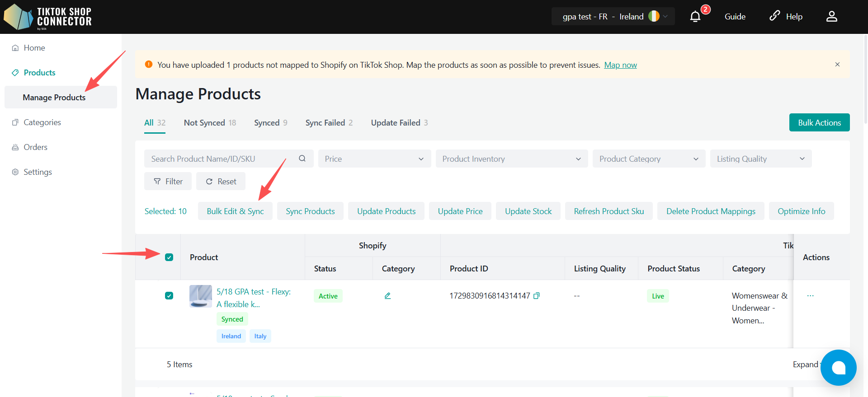Click the TikTok Shop Connector logo
The width and height of the screenshot is (868, 397).
coord(48,17)
